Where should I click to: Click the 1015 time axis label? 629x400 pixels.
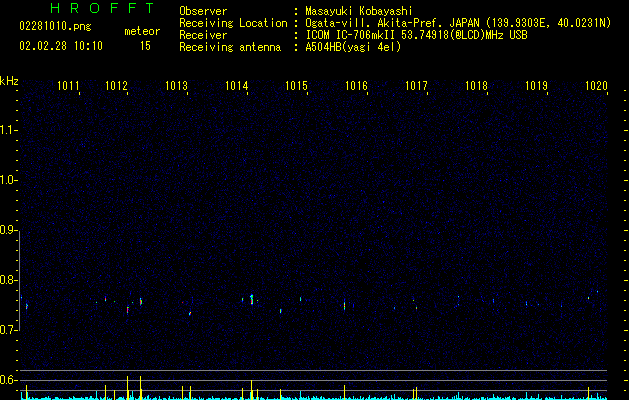[296, 86]
